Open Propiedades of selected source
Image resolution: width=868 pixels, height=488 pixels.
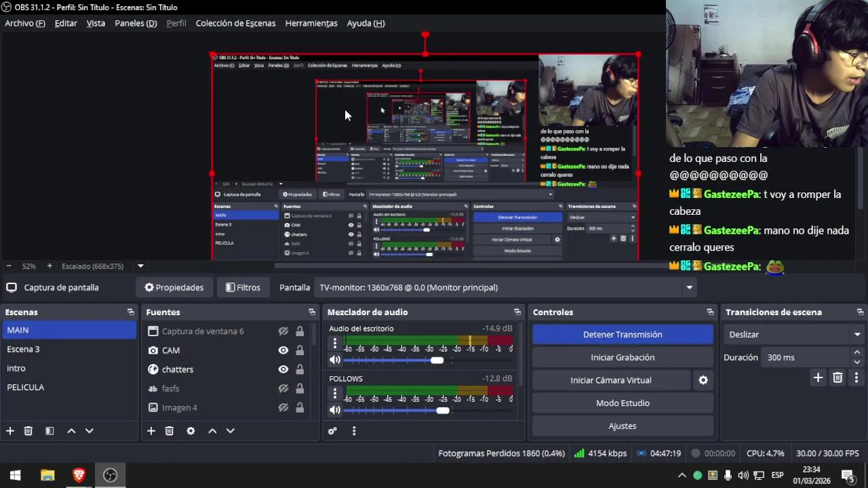[x=174, y=287]
